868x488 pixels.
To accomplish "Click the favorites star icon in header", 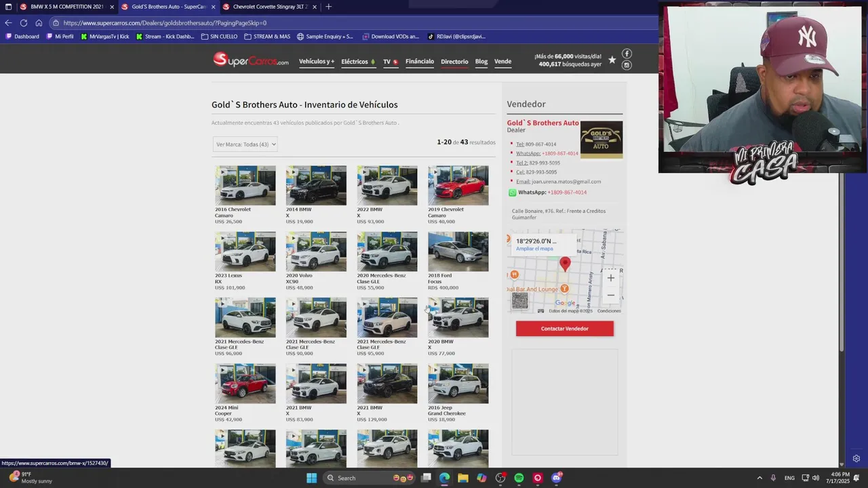I will click(612, 60).
